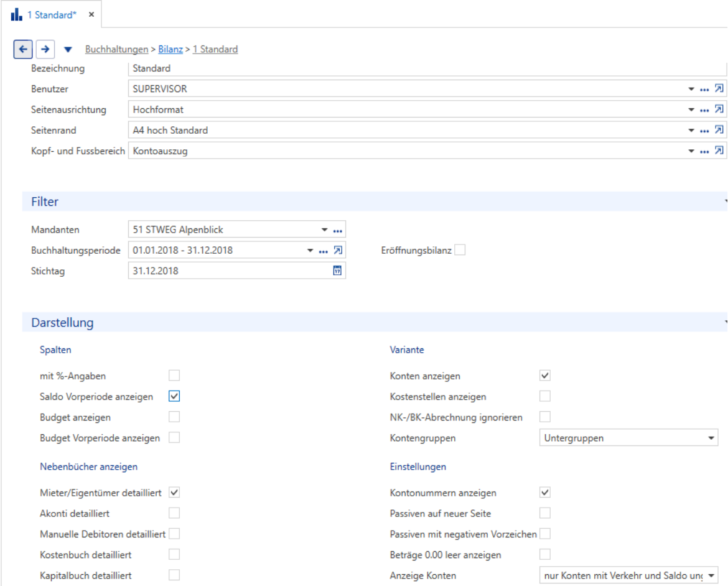The width and height of the screenshot is (728, 586).
Task: Open the Stichtag calendar picker
Action: (337, 271)
